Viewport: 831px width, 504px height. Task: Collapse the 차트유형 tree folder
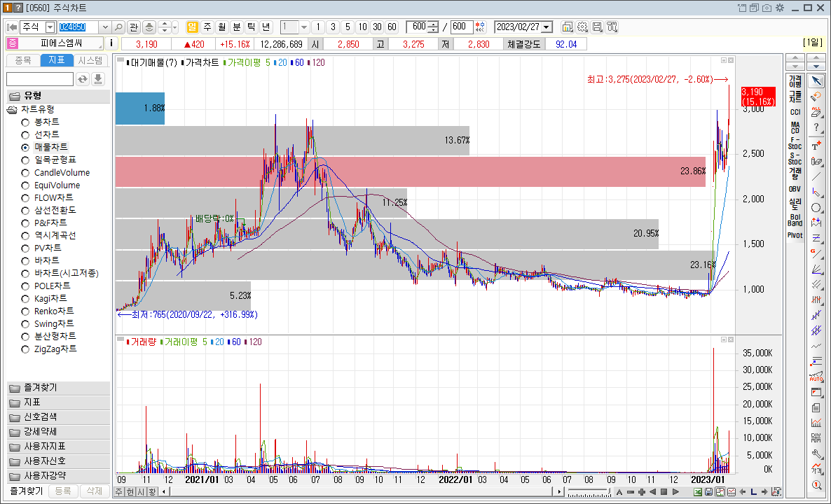point(12,110)
